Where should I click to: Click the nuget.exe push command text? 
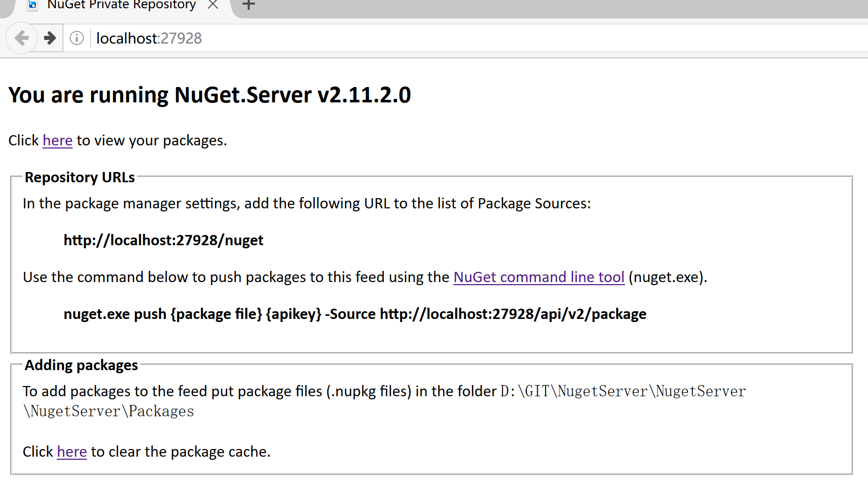(x=355, y=314)
